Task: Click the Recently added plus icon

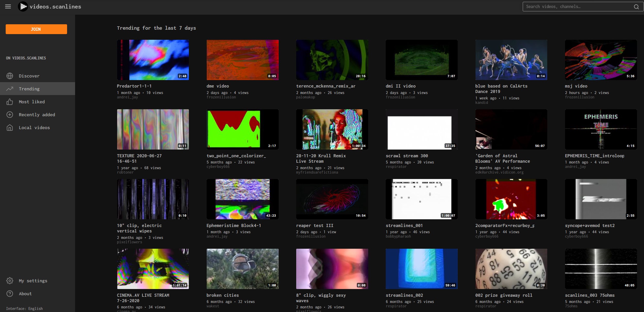Action: pyautogui.click(x=10, y=115)
